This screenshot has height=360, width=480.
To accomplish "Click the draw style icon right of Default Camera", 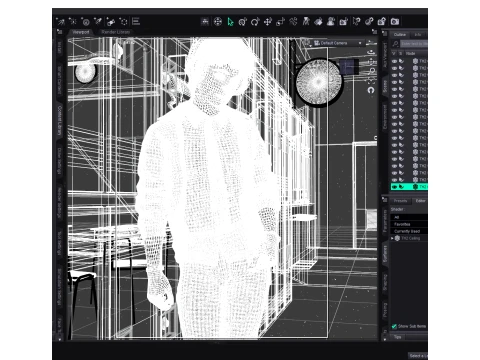I will 371,43.
